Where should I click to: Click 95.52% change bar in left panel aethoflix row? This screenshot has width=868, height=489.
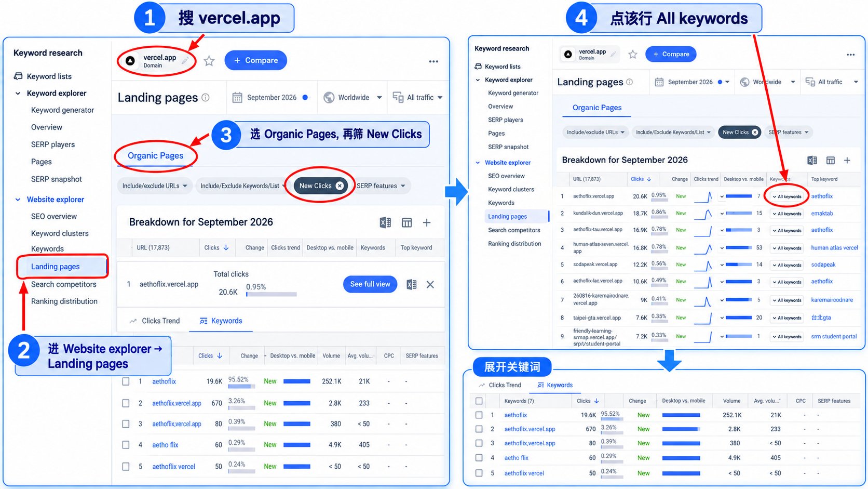(x=241, y=386)
